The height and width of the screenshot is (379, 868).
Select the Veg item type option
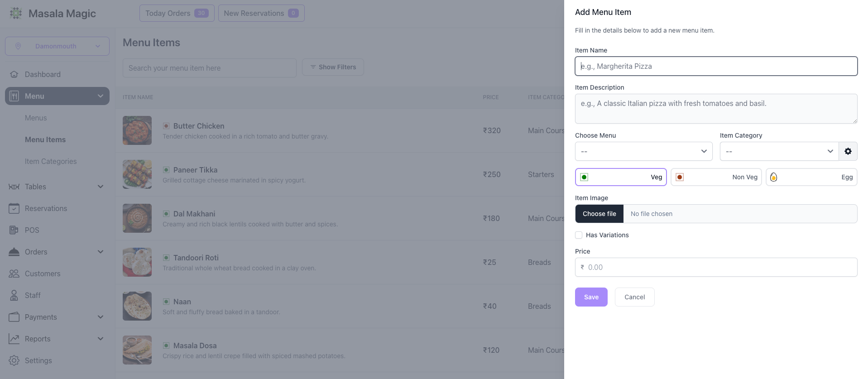point(621,177)
